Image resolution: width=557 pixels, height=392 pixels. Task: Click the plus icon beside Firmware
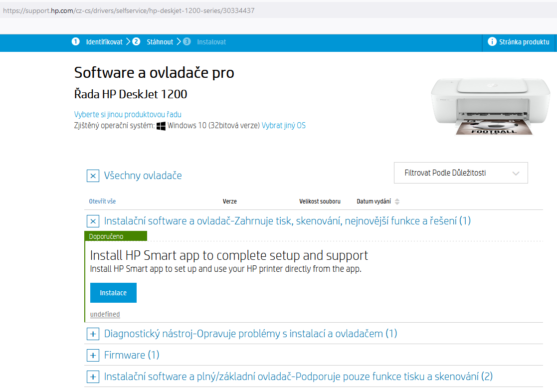93,355
